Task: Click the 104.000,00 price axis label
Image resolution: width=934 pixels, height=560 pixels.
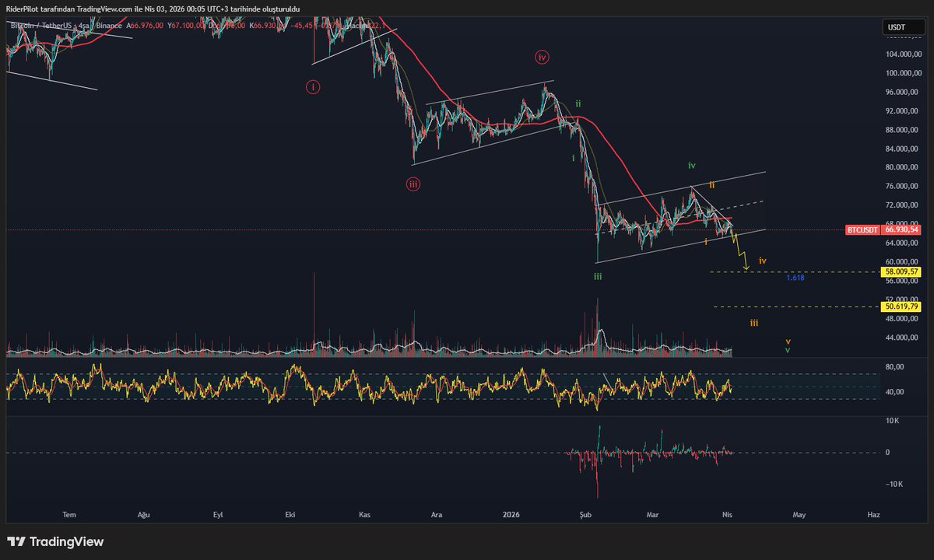Action: 902,54
